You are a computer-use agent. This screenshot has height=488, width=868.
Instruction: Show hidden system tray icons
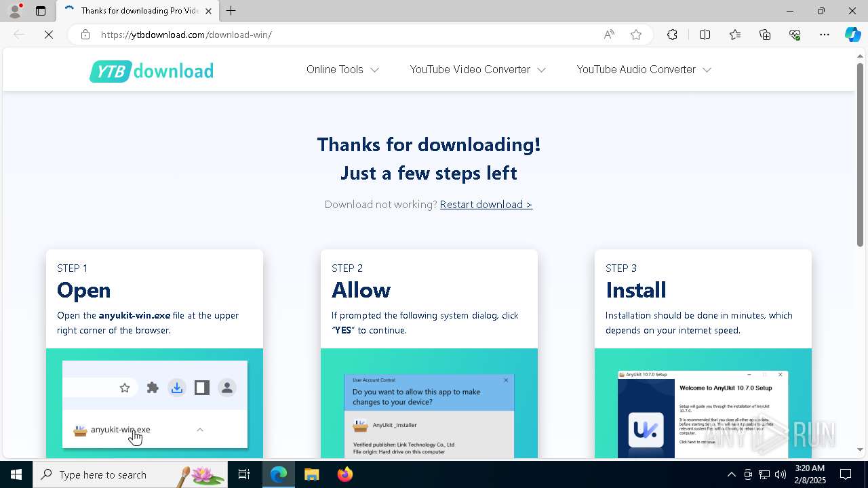(731, 474)
